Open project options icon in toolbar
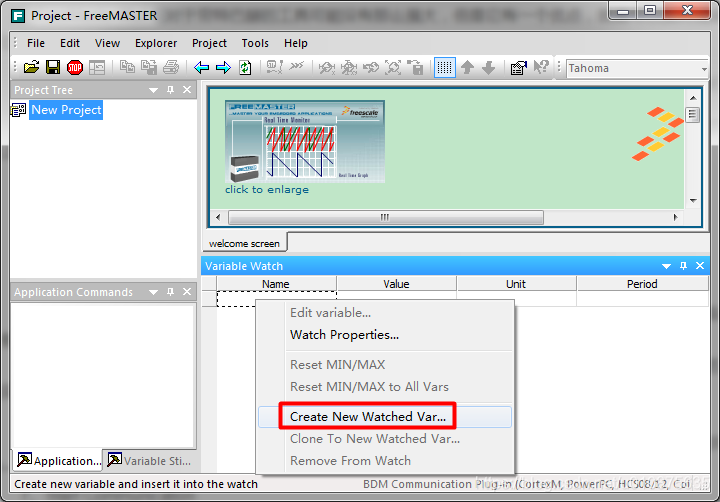720x502 pixels. 518,68
